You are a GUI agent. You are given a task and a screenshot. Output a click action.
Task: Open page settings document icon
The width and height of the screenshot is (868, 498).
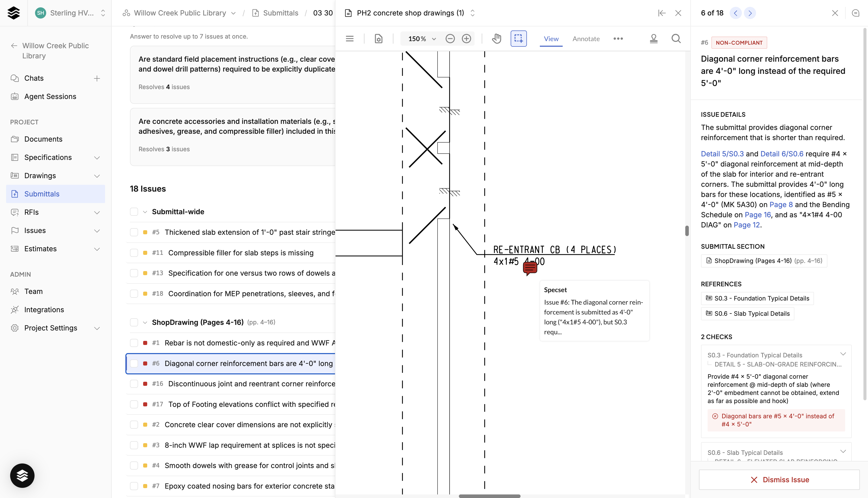[x=379, y=39]
